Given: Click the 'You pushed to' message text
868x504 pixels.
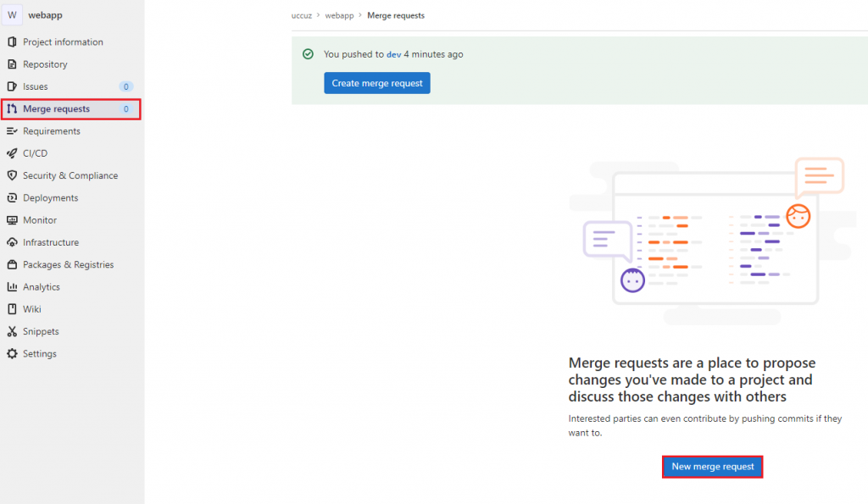Looking at the screenshot, I should (x=353, y=54).
